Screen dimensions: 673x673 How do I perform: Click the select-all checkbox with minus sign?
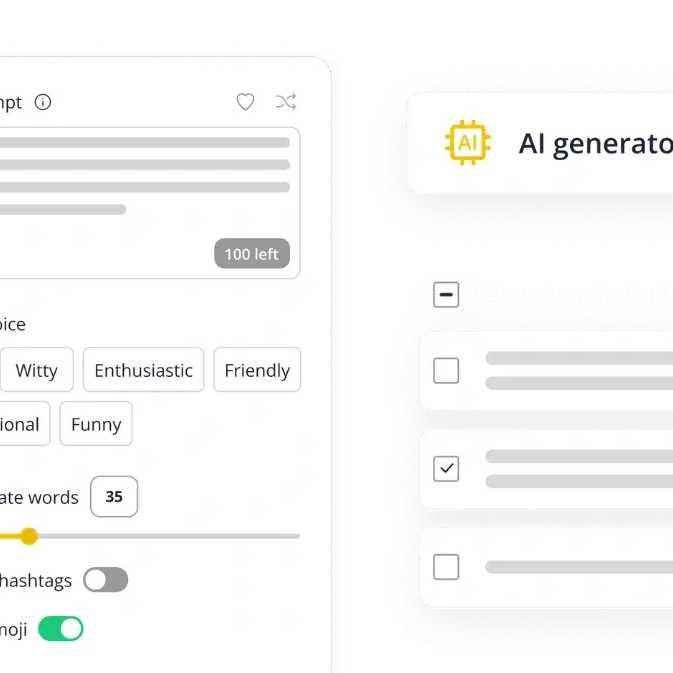446,295
